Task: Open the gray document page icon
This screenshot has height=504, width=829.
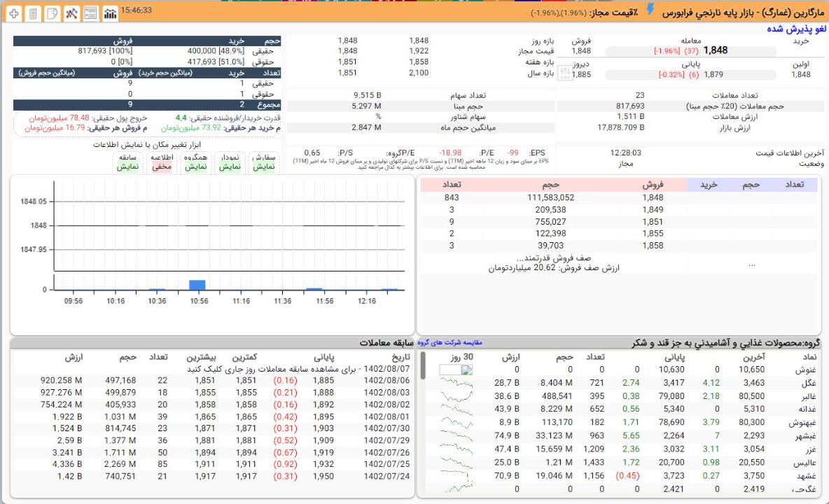Action: pyautogui.click(x=33, y=13)
